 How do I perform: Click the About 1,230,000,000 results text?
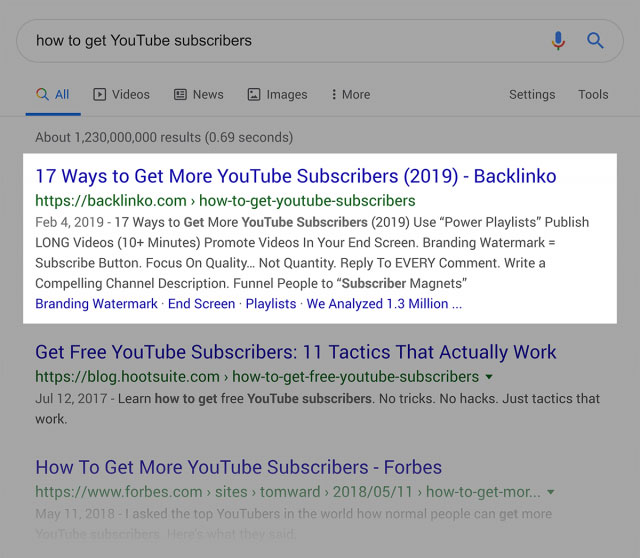(x=164, y=137)
